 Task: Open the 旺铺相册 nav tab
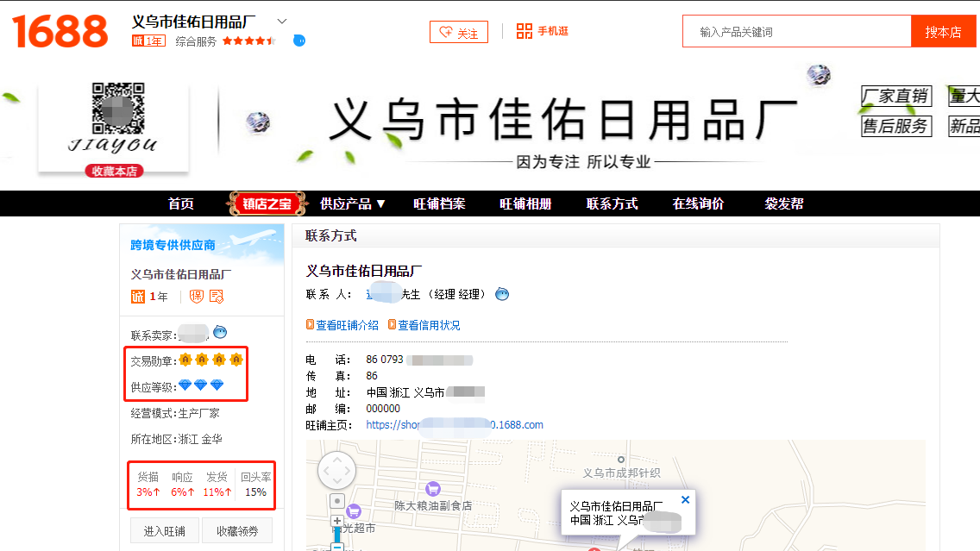pos(525,203)
